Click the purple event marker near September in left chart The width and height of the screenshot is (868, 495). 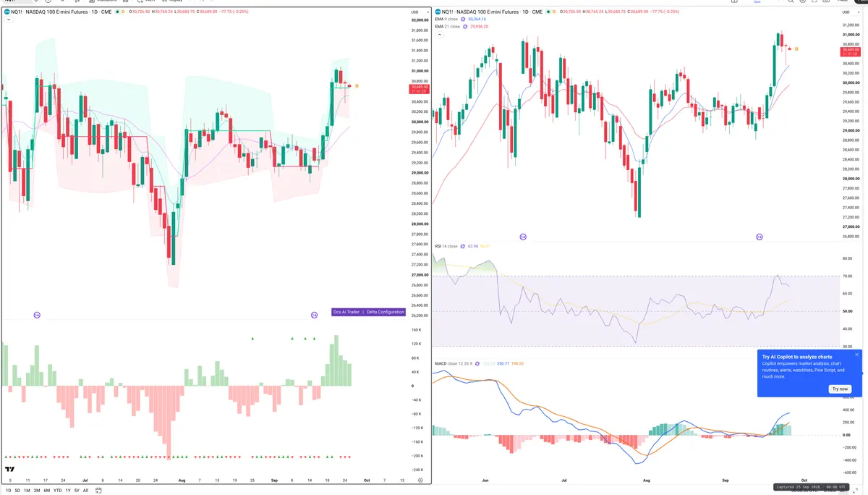pyautogui.click(x=315, y=315)
